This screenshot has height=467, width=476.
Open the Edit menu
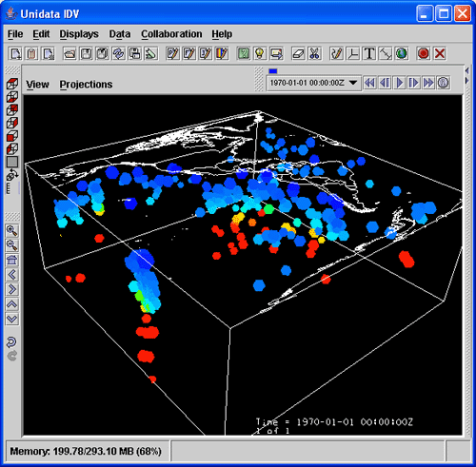point(41,34)
